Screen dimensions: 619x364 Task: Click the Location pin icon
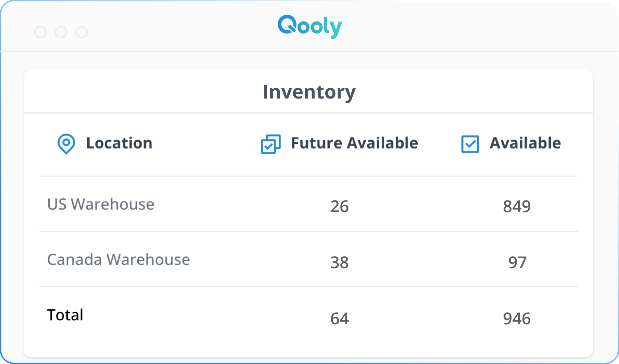click(66, 143)
